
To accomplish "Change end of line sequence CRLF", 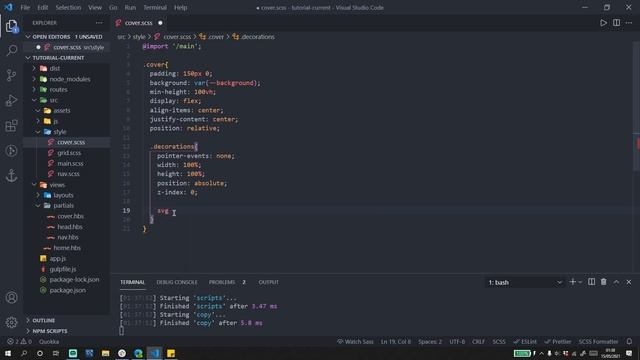I will point(478,342).
